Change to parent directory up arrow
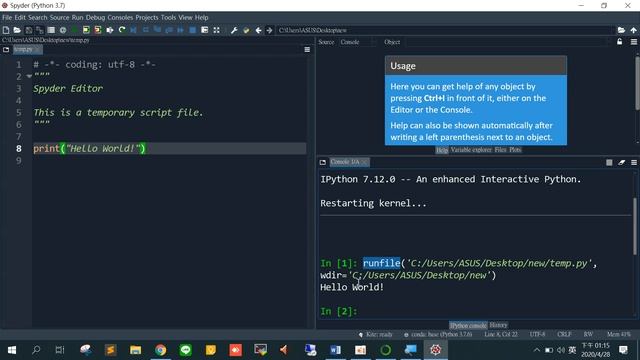Screen dimensions: 640x360 633,30
